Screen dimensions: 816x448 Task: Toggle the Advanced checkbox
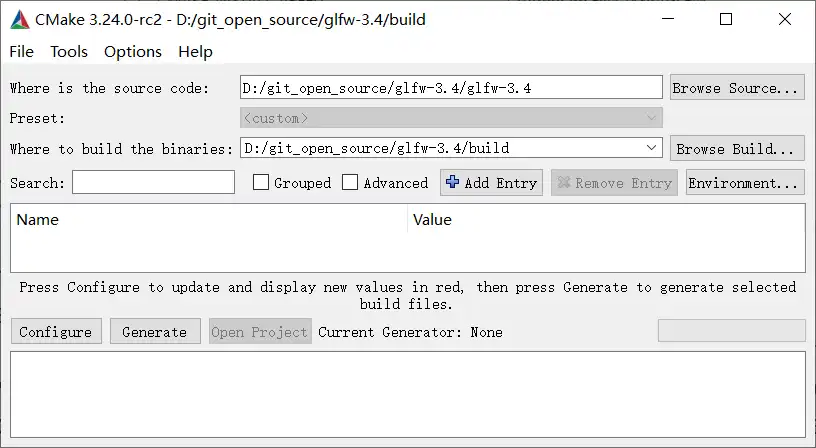pos(350,183)
